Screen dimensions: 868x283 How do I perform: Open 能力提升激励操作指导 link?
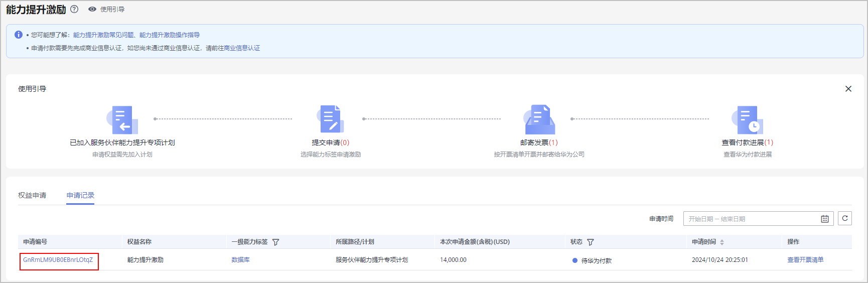point(170,35)
